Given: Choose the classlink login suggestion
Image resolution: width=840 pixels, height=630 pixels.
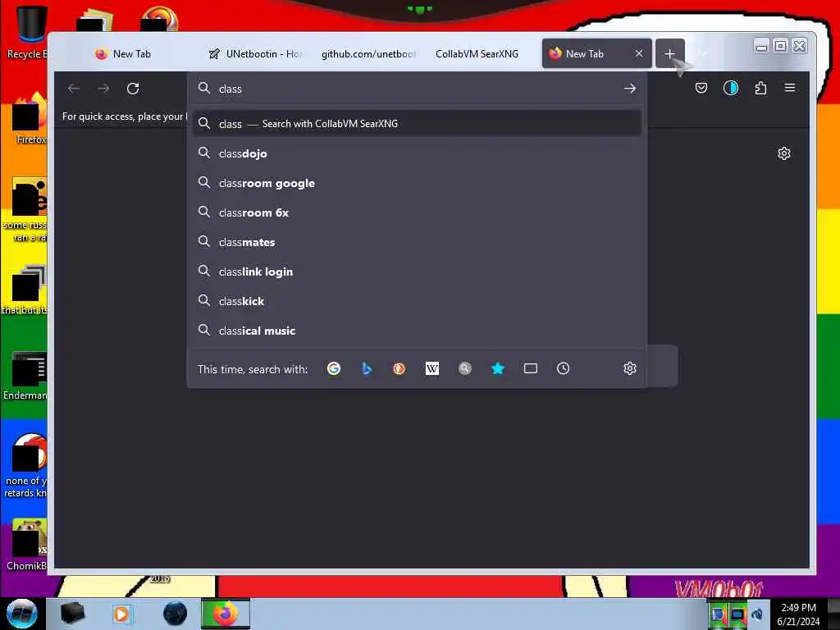Looking at the screenshot, I should coord(417,272).
